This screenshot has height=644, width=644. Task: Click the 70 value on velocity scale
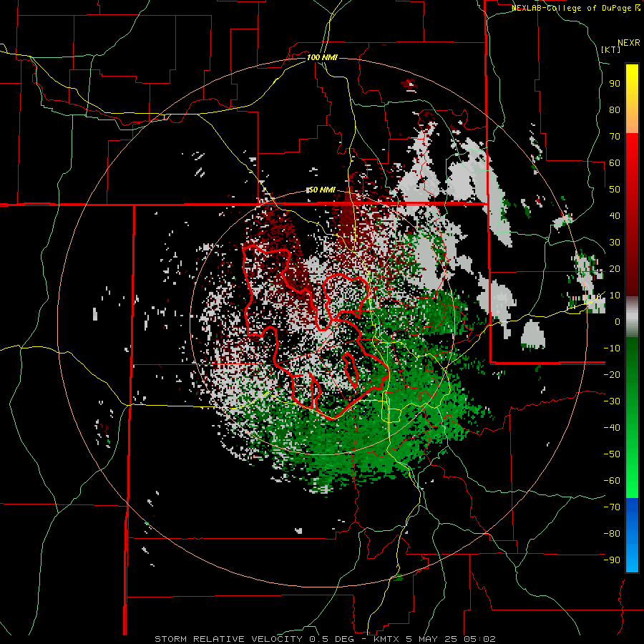615,137
